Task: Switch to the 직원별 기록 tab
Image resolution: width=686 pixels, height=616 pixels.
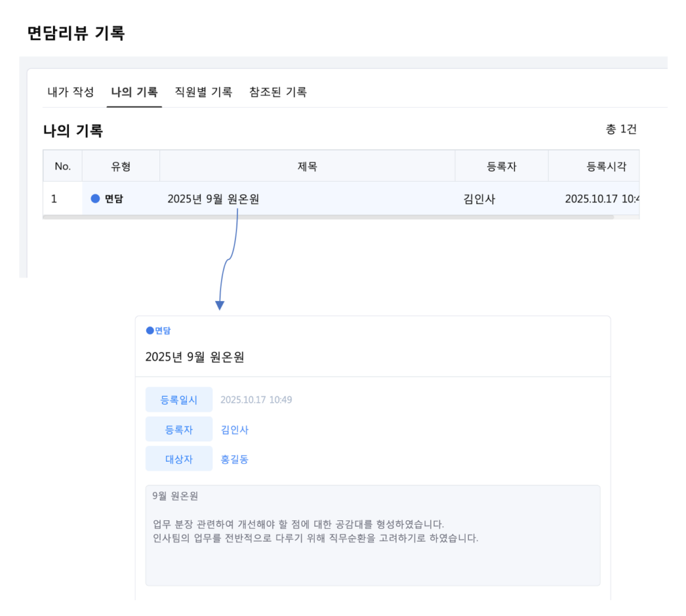Action: (203, 93)
